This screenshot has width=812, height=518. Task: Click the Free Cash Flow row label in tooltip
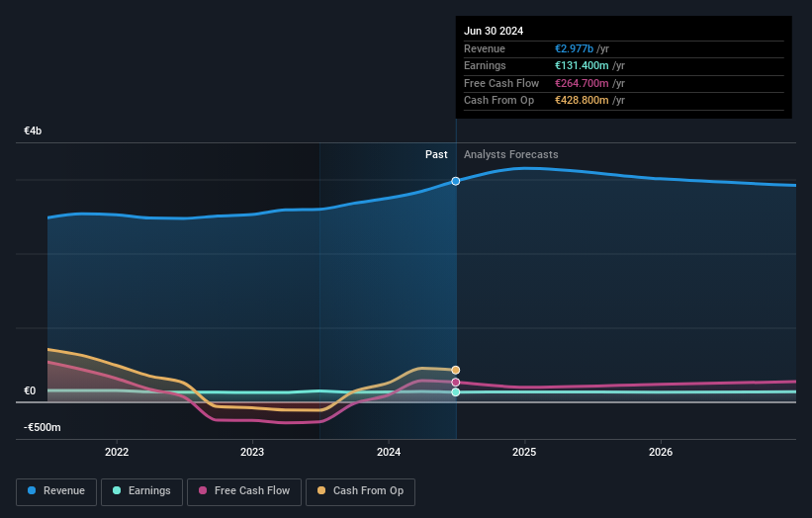pyautogui.click(x=501, y=83)
